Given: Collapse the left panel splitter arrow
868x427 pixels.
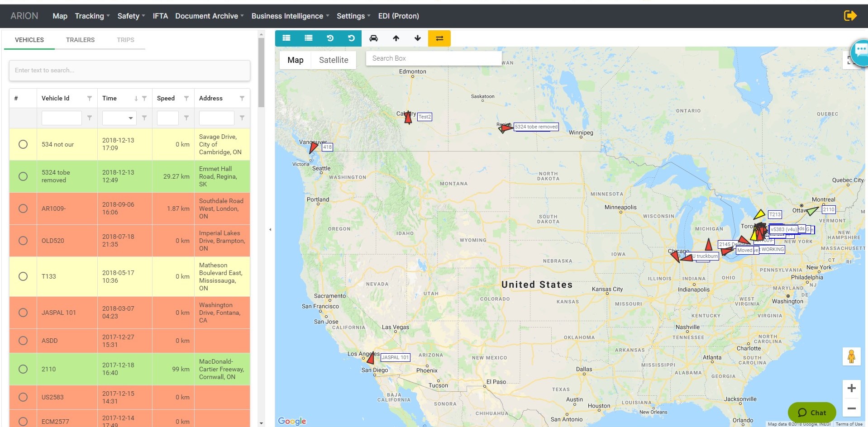Looking at the screenshot, I should pos(270,229).
